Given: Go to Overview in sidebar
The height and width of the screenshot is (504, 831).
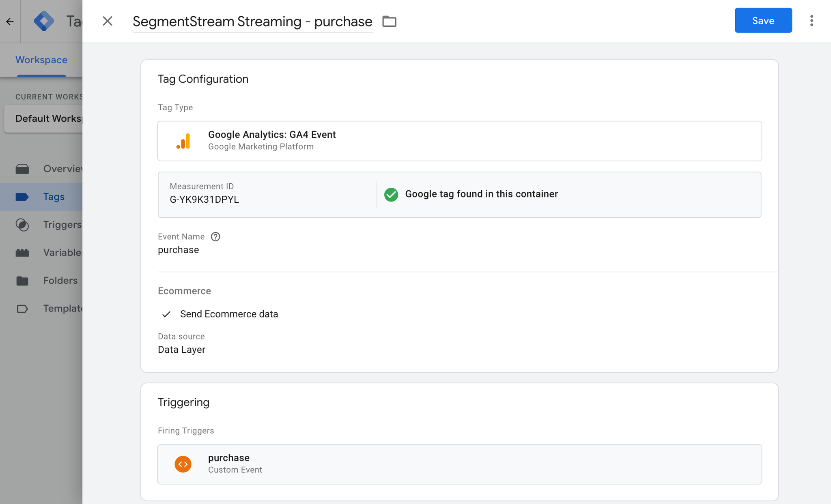Looking at the screenshot, I should click(41, 169).
